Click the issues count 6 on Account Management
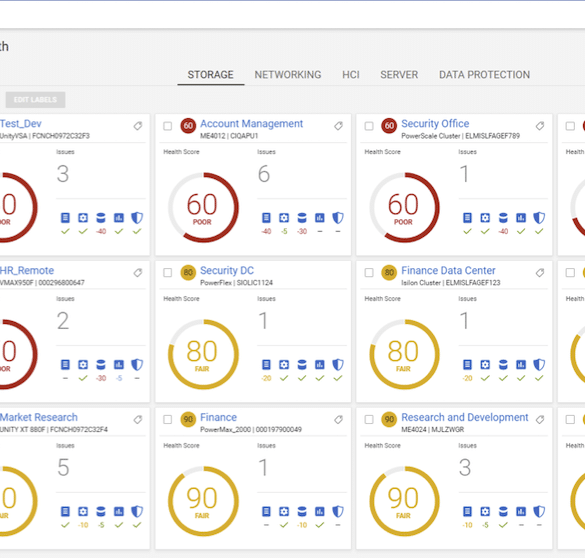 click(264, 174)
